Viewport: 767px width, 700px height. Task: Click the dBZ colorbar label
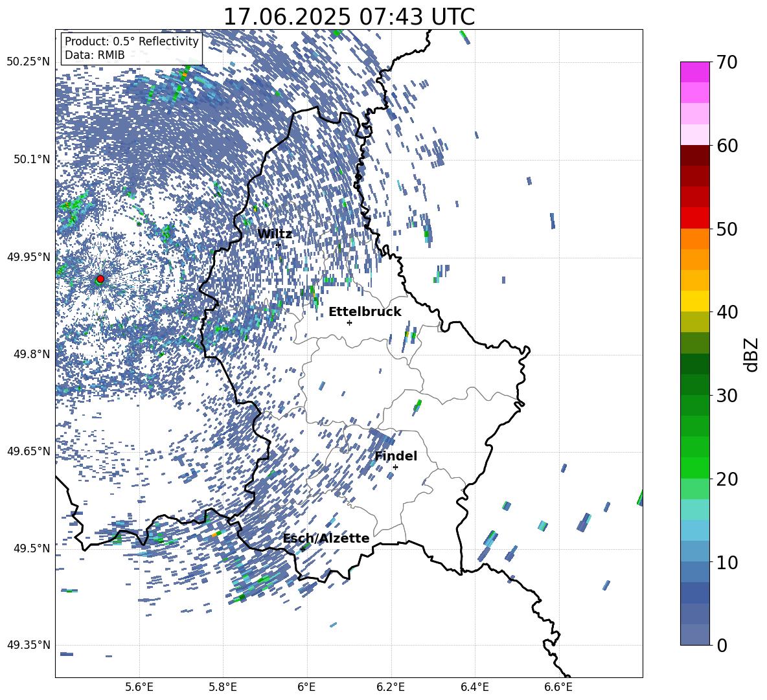(752, 354)
